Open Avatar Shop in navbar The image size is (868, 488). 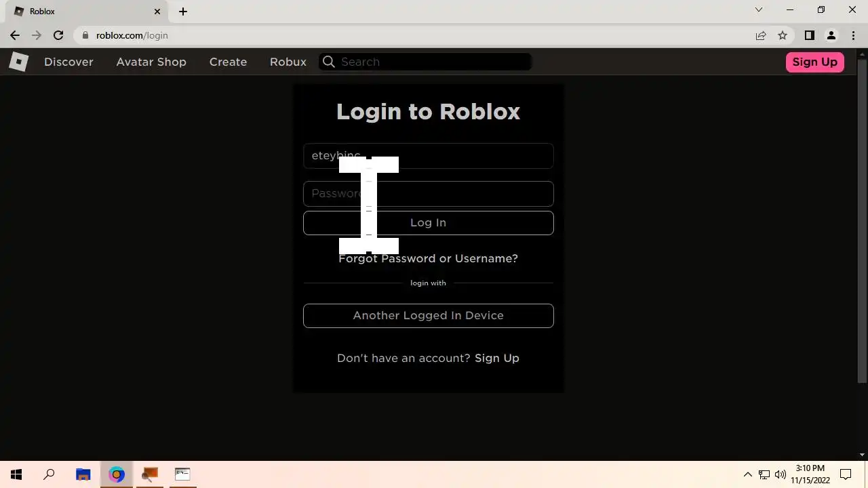click(x=151, y=62)
